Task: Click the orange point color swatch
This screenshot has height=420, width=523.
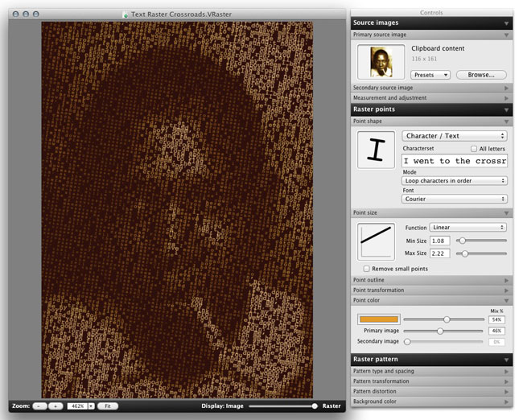Action: pos(377,319)
